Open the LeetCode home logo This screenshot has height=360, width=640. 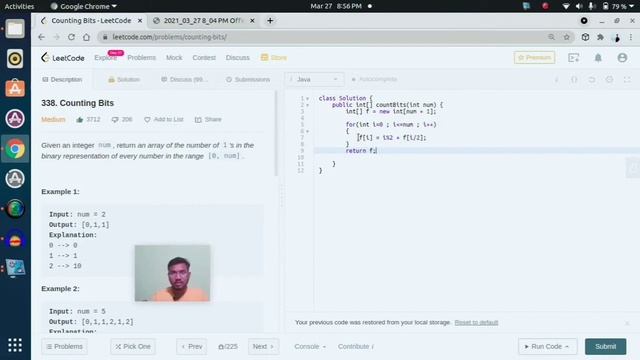pyautogui.click(x=63, y=58)
